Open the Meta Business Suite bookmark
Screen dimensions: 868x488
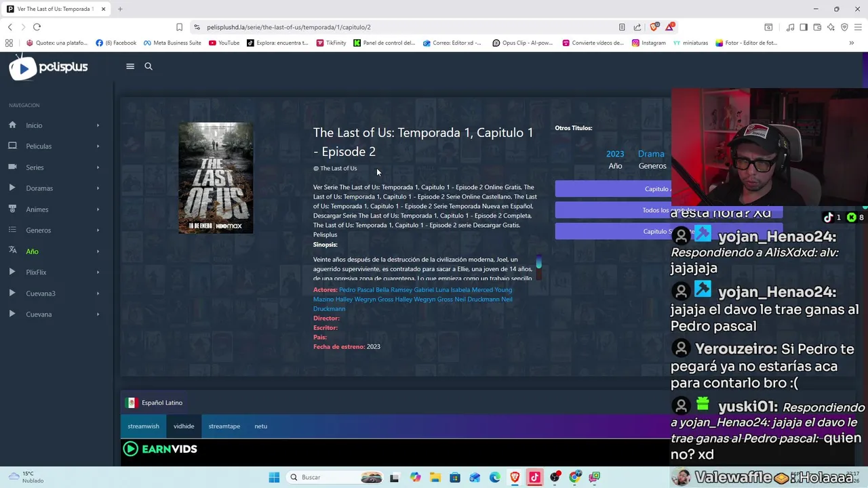coord(172,43)
